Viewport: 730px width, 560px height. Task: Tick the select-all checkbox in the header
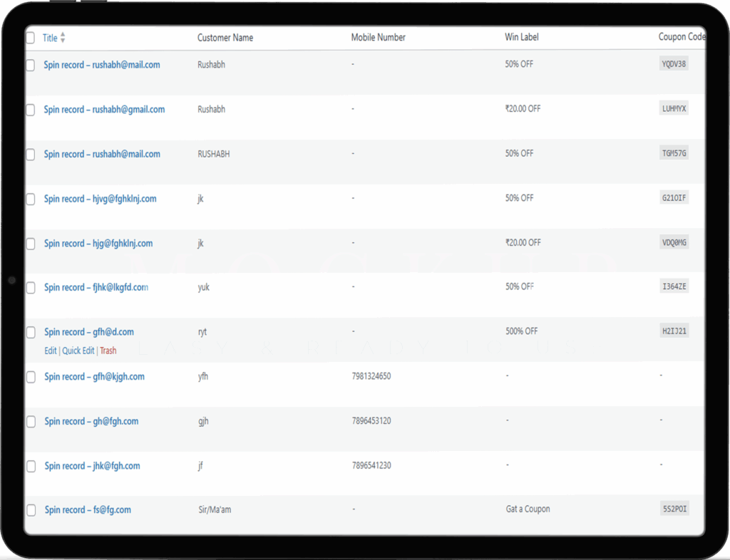30,38
